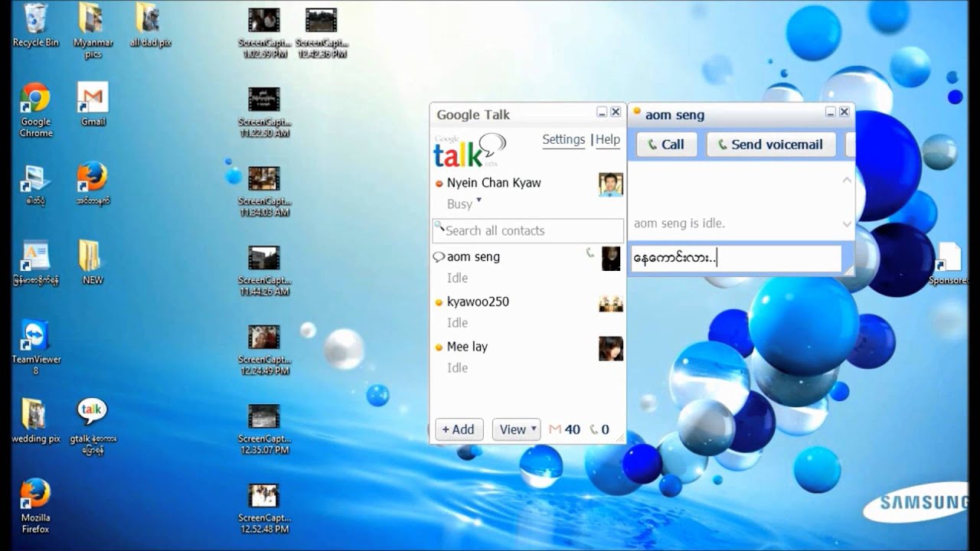The height and width of the screenshot is (551, 980).
Task: Open the View dropdown menu
Action: [516, 429]
